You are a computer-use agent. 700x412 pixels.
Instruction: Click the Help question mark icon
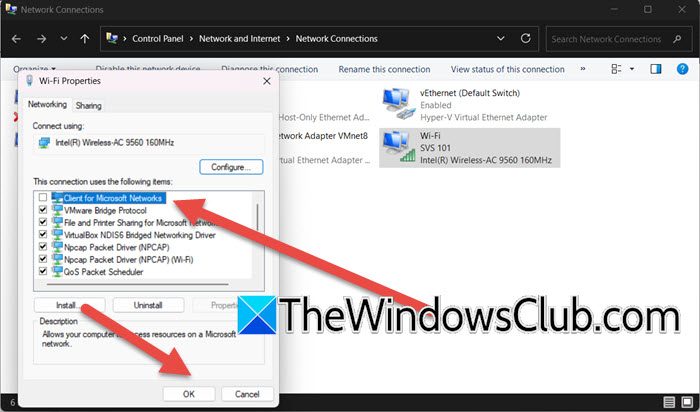pyautogui.click(x=685, y=70)
